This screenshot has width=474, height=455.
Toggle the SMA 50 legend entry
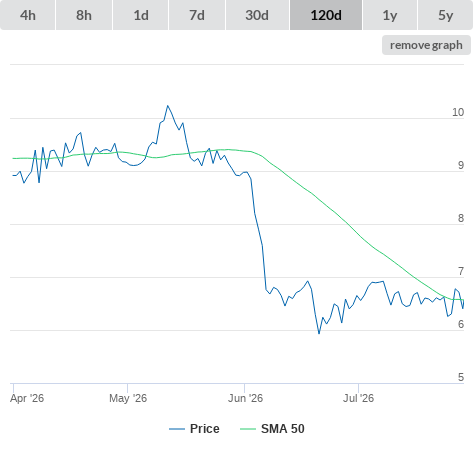point(283,429)
